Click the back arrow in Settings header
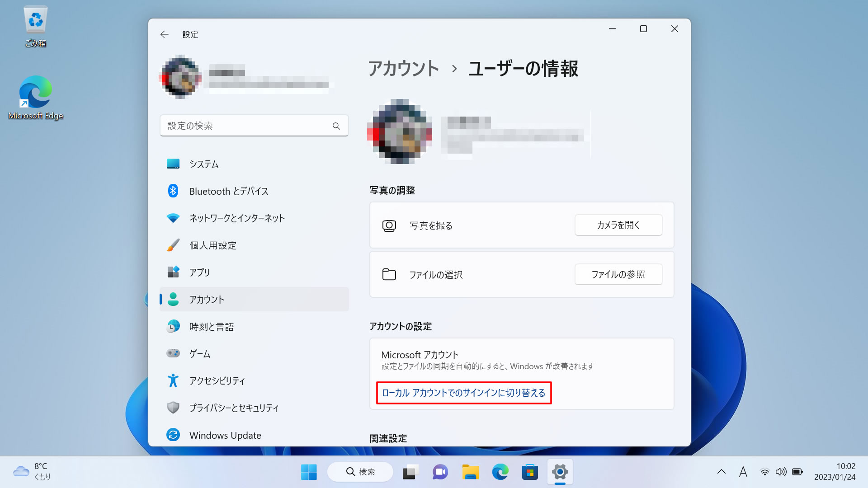 coord(164,34)
